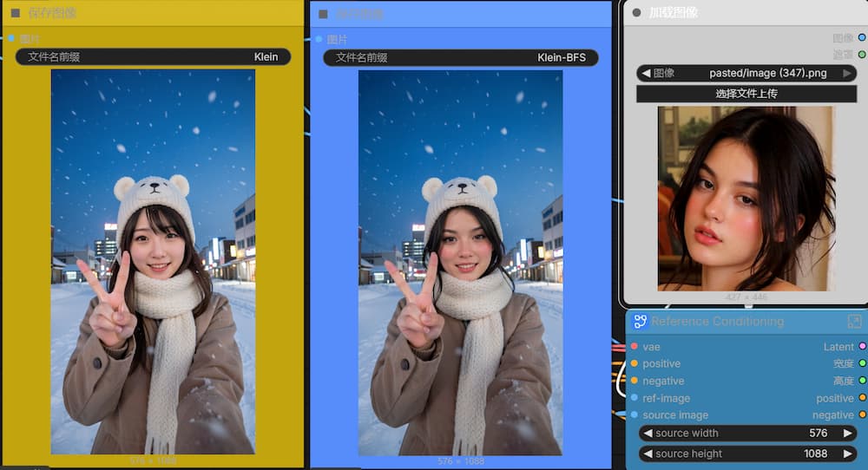Click the source image input socket
868x470 pixels.
click(635, 415)
